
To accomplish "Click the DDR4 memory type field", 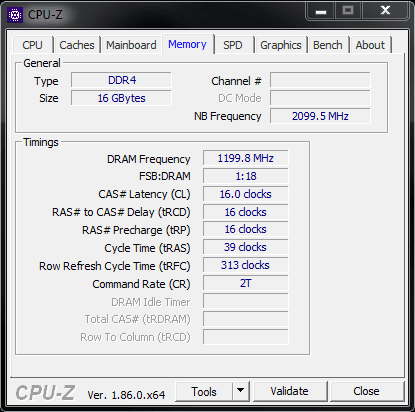I will pos(122,80).
